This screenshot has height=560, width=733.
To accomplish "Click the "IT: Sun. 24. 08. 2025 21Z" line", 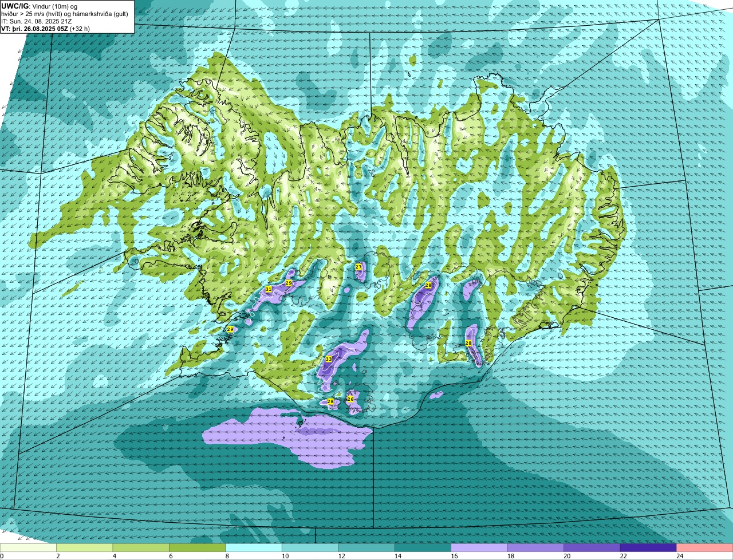I will (38, 21).
